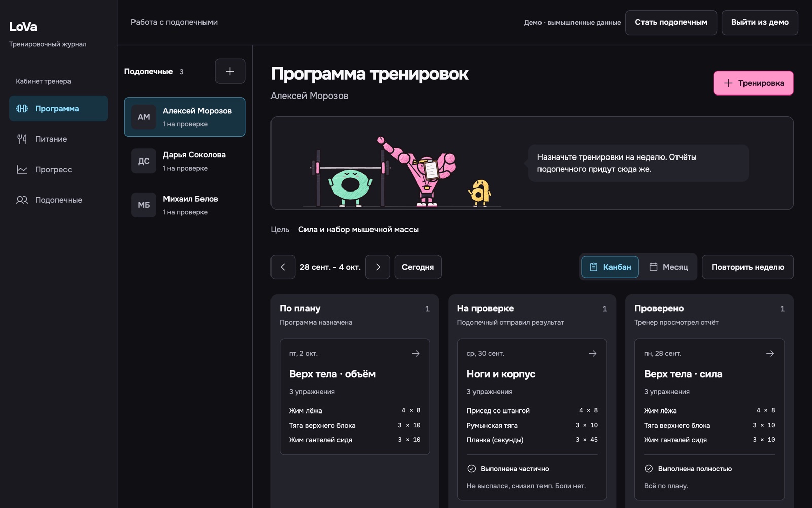Click the LoVa logo
812x508 pixels.
[23, 27]
